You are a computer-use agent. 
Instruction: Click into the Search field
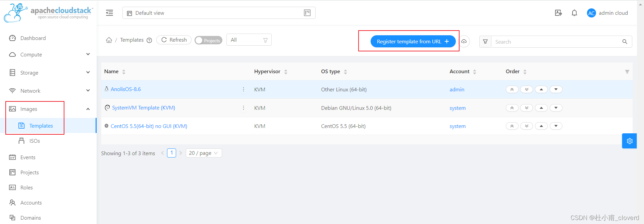(556, 42)
